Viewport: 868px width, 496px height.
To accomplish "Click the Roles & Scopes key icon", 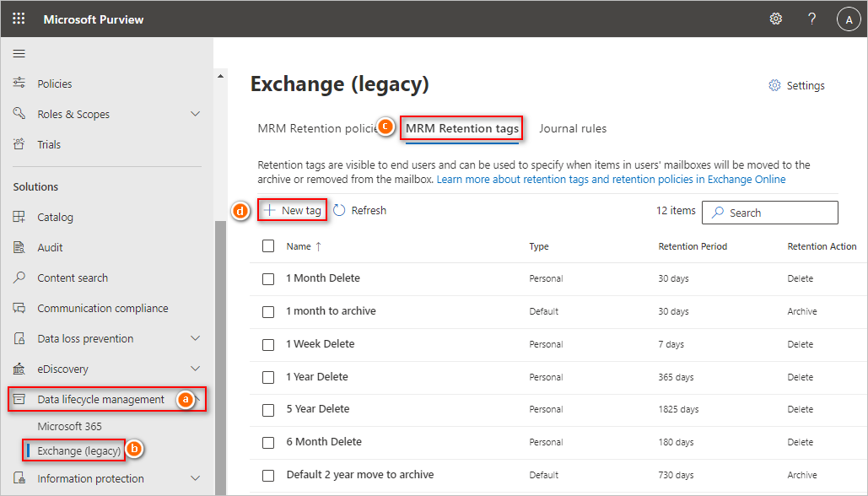I will (x=19, y=114).
